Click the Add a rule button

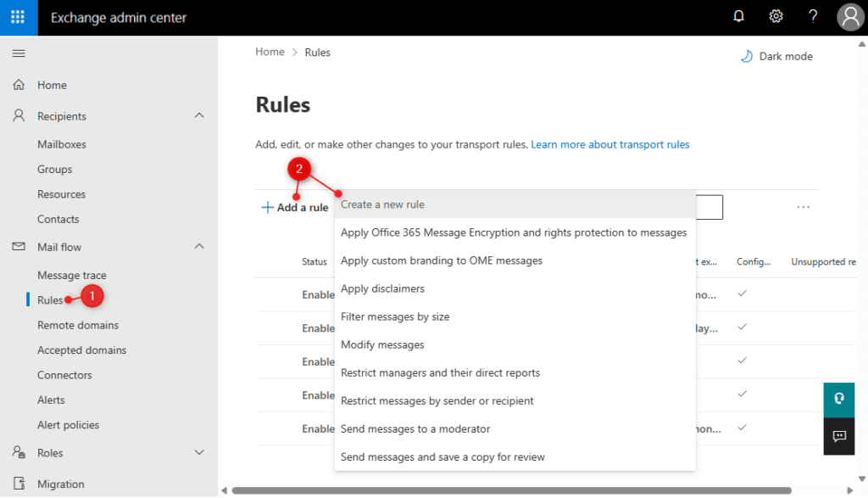[294, 208]
